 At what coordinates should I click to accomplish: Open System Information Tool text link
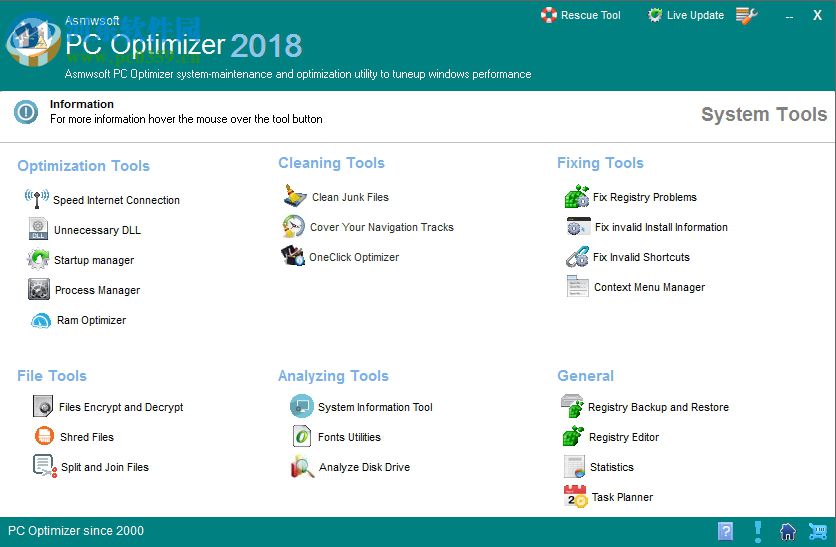click(375, 407)
